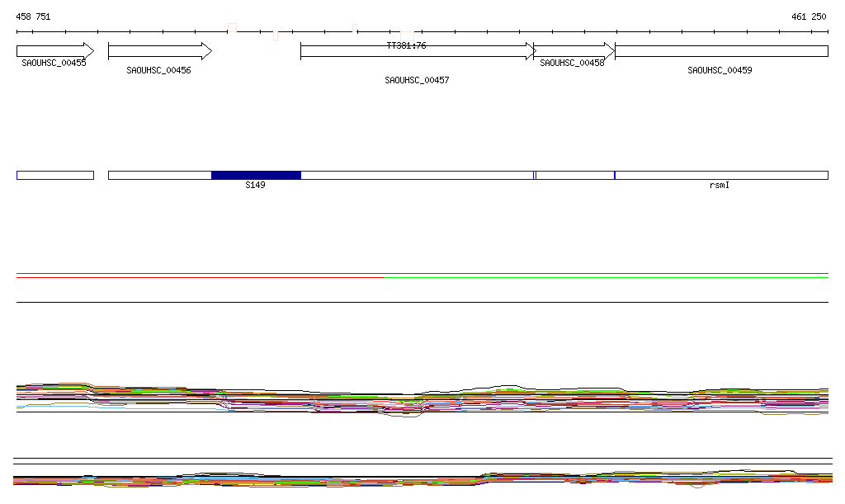
Task: Click the TT381:76 terminator label
Action: (406, 45)
